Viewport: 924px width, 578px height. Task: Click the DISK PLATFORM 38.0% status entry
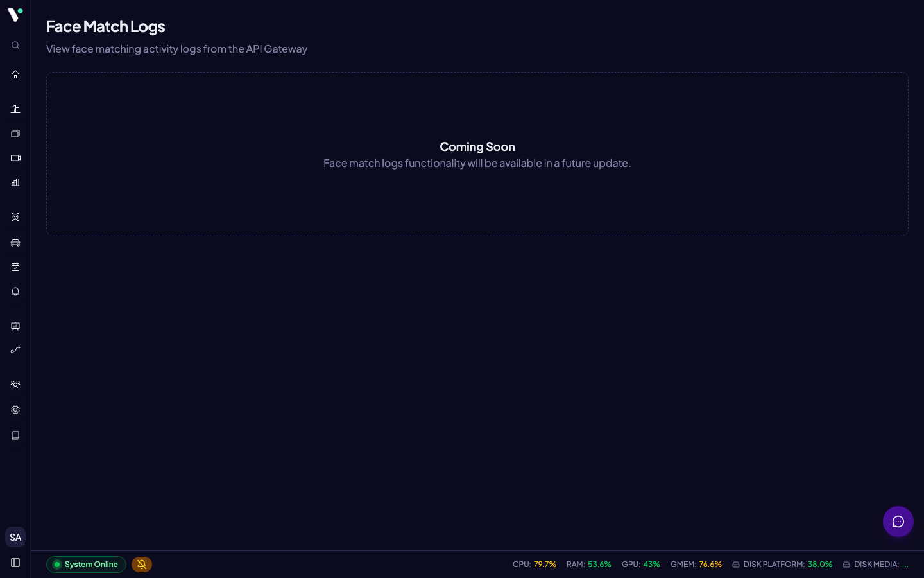point(782,565)
